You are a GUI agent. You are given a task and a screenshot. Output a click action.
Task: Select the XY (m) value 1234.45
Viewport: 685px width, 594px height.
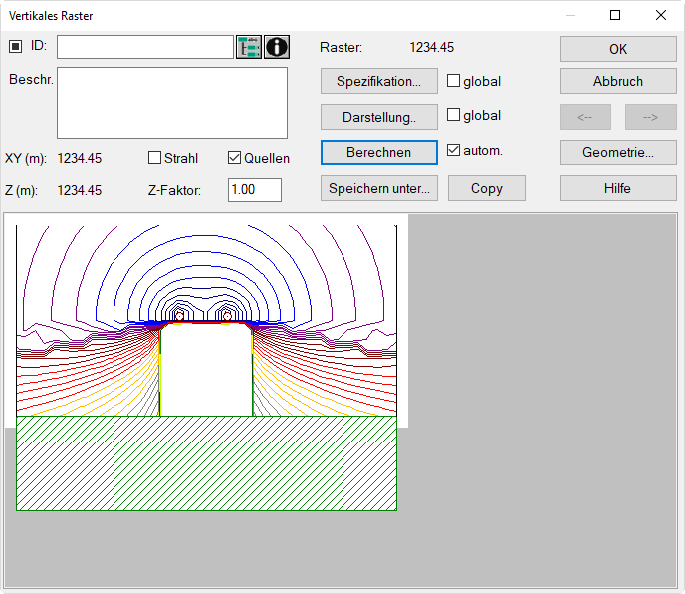tap(80, 158)
